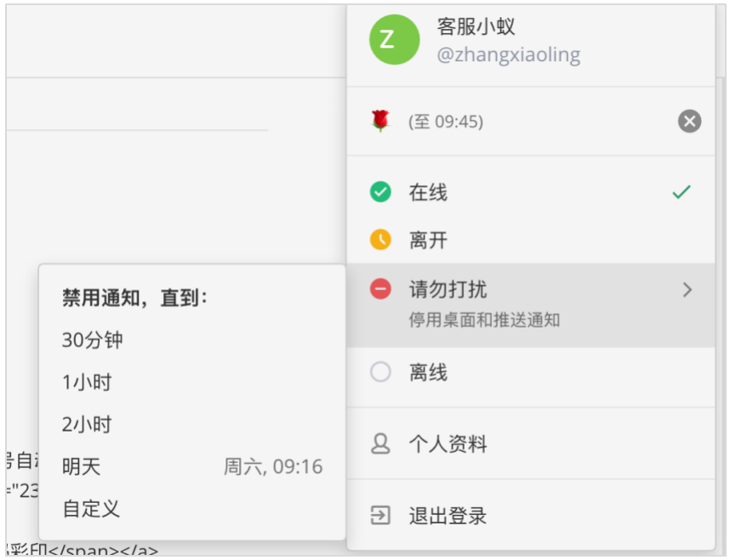Expand the 请勿打扰 submenu chevron
This screenshot has width=730, height=560.
[687, 290]
